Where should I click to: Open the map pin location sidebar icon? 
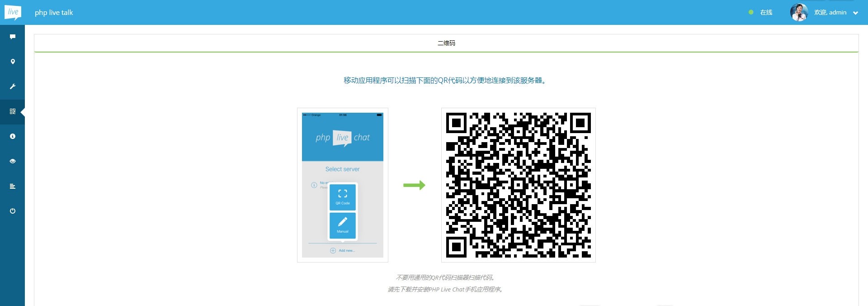pos(13,62)
